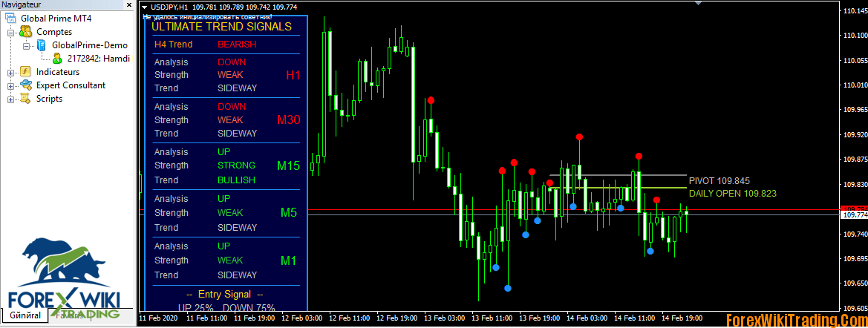
Task: Switch to the Général navigator tab
Action: click(x=25, y=315)
